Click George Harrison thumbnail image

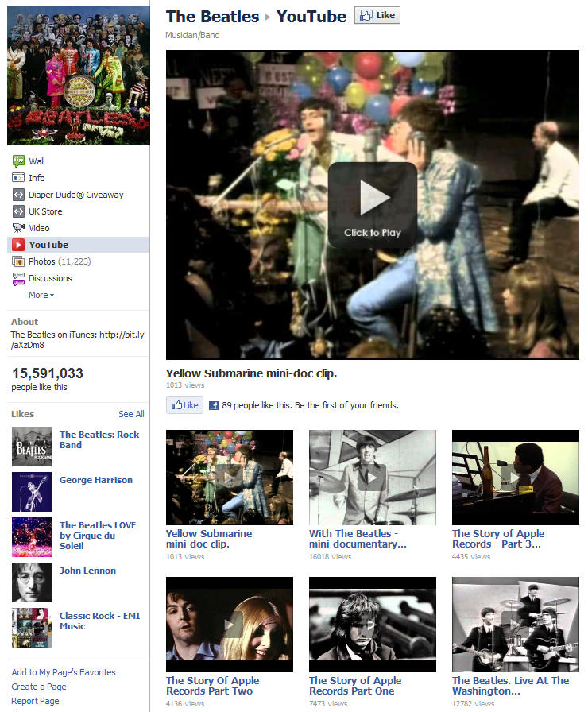coord(32,492)
